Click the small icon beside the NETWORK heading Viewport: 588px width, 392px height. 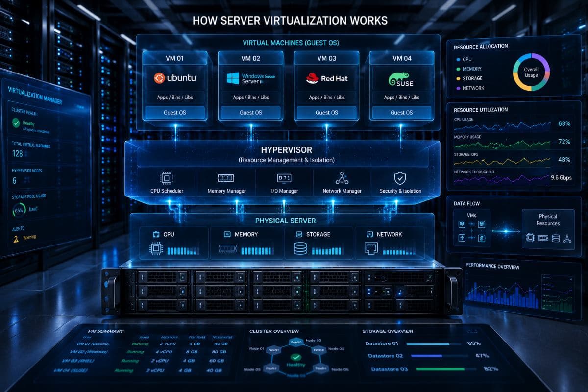coord(370,234)
